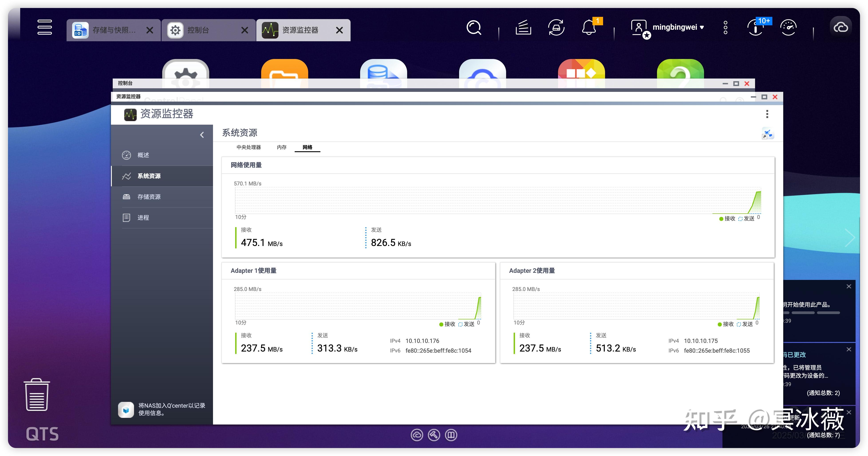The height and width of the screenshot is (456, 868).
Task: Select 进程 in the sidebar
Action: (x=143, y=218)
